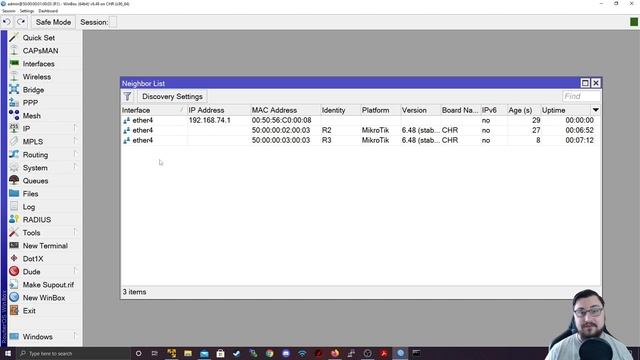
Task: Open the Bridge menu
Action: [33, 90]
